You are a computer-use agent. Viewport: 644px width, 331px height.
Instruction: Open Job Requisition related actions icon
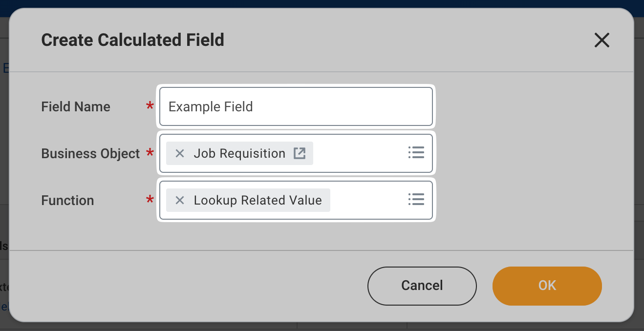coord(299,153)
